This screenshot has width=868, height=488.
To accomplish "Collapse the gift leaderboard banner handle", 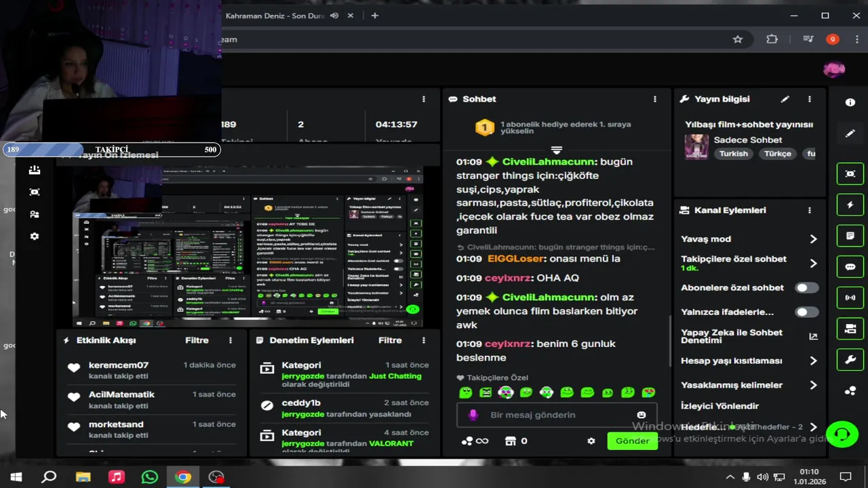I will pyautogui.click(x=557, y=150).
